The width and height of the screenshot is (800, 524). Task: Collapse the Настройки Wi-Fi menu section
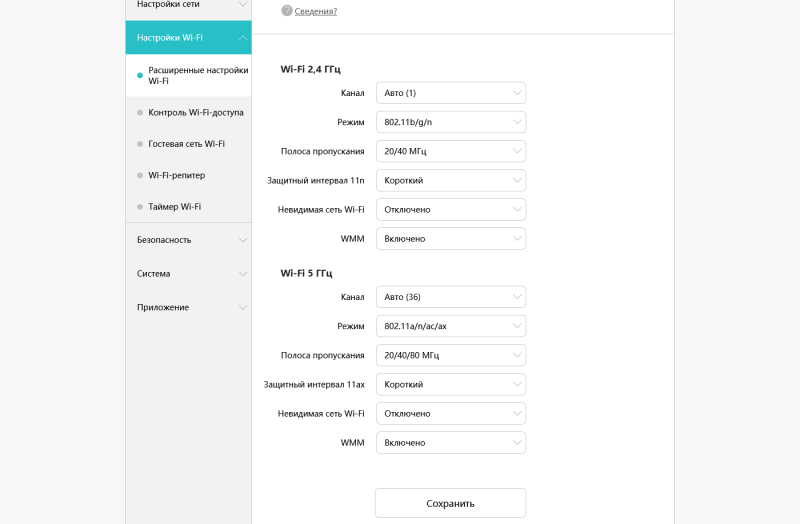click(x=188, y=37)
